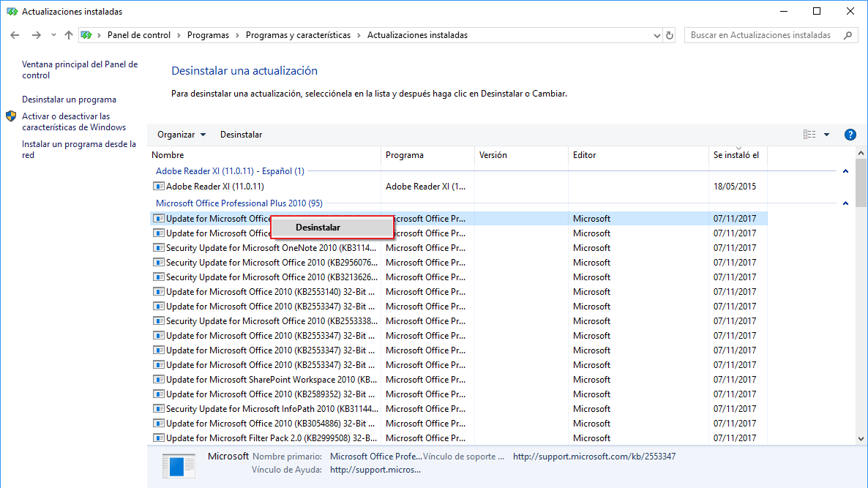
Task: Select Security Update for Microsoft OneNote 2010 row
Action: [459, 248]
